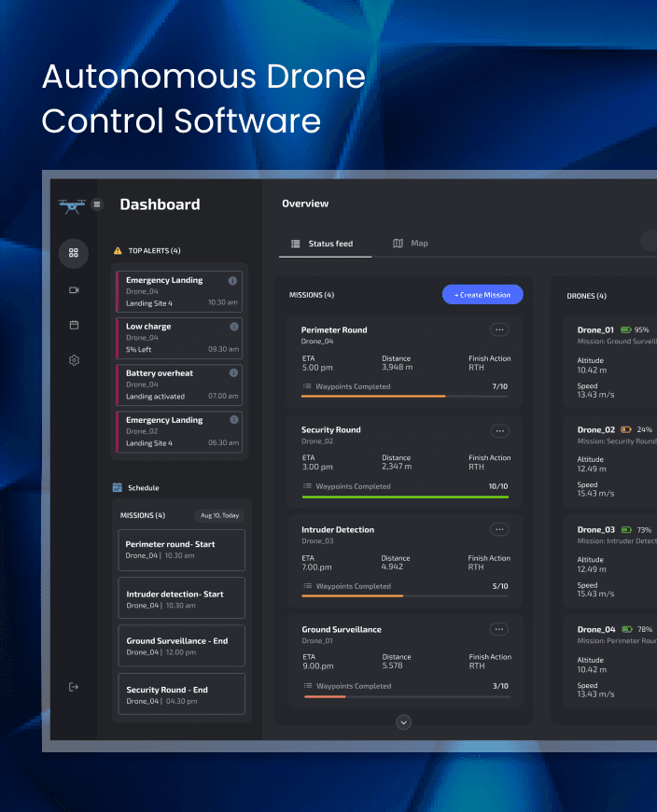
Task: Click the Create Mission button
Action: [482, 295]
